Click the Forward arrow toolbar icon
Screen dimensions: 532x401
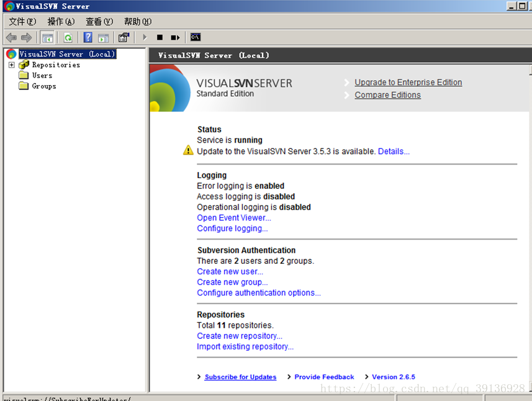[27, 37]
